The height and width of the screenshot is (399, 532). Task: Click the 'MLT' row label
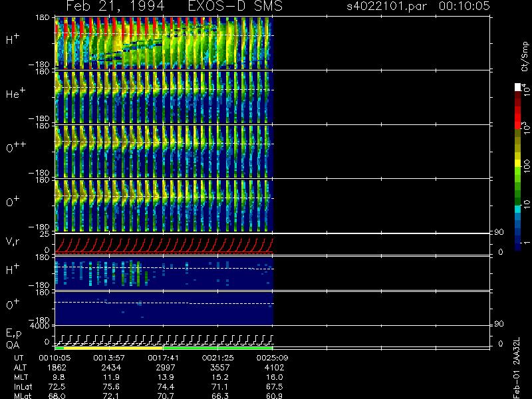tap(21, 377)
